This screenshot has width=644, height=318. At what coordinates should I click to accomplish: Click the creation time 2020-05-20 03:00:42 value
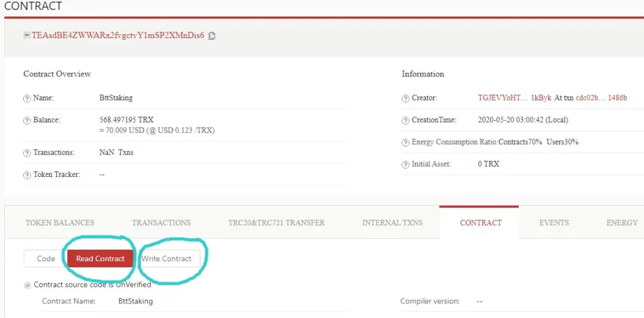click(x=523, y=120)
